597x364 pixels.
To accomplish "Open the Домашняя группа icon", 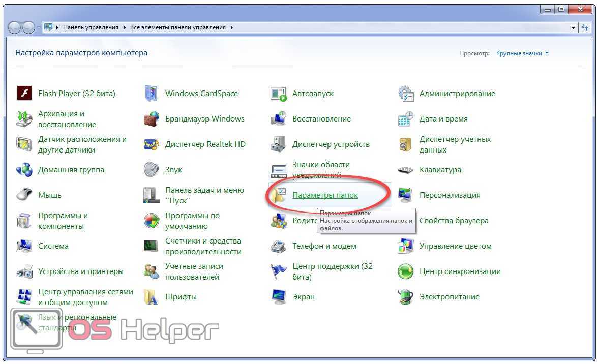I will [x=24, y=170].
